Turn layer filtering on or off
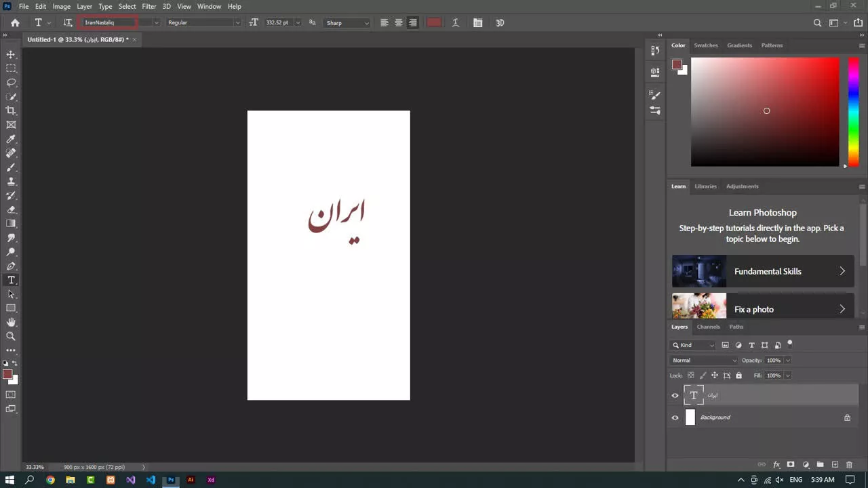This screenshot has width=868, height=488. tap(790, 344)
